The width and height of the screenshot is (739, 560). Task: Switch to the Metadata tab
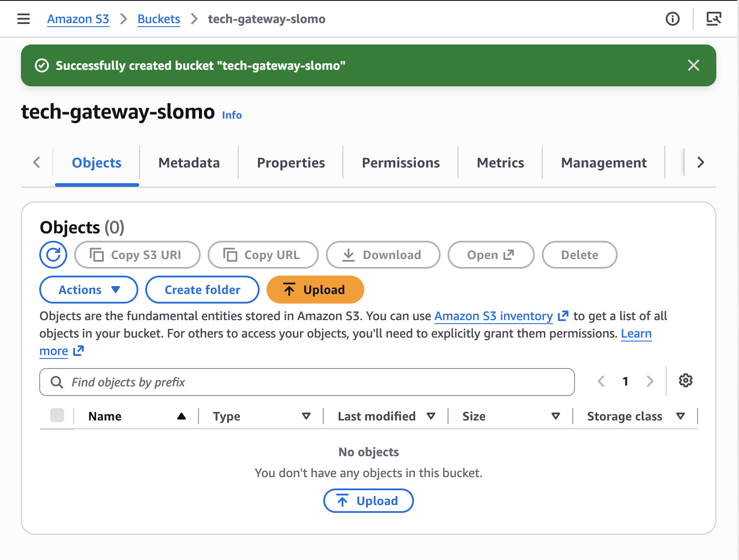[x=189, y=163]
